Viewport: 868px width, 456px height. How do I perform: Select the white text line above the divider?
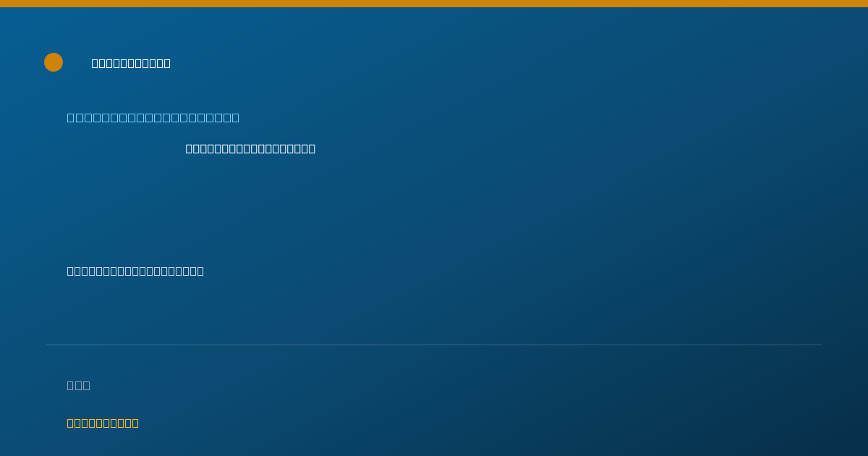pos(135,271)
